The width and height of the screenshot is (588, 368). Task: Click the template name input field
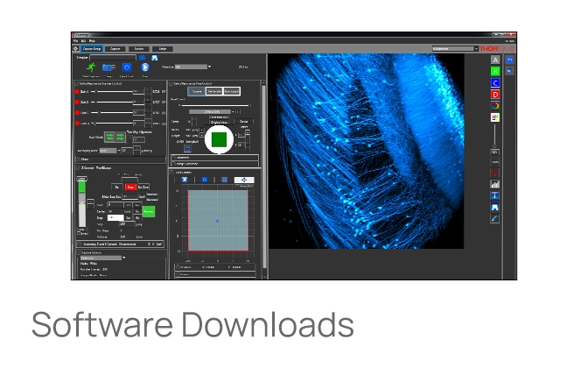[x=113, y=58]
